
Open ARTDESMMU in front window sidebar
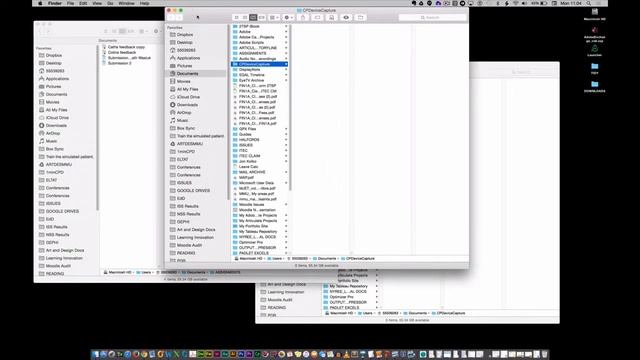coord(186,144)
